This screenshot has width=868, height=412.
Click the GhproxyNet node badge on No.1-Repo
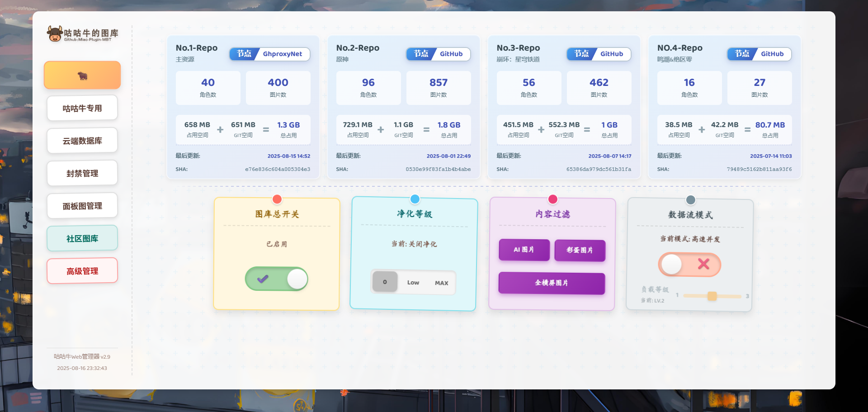click(269, 54)
